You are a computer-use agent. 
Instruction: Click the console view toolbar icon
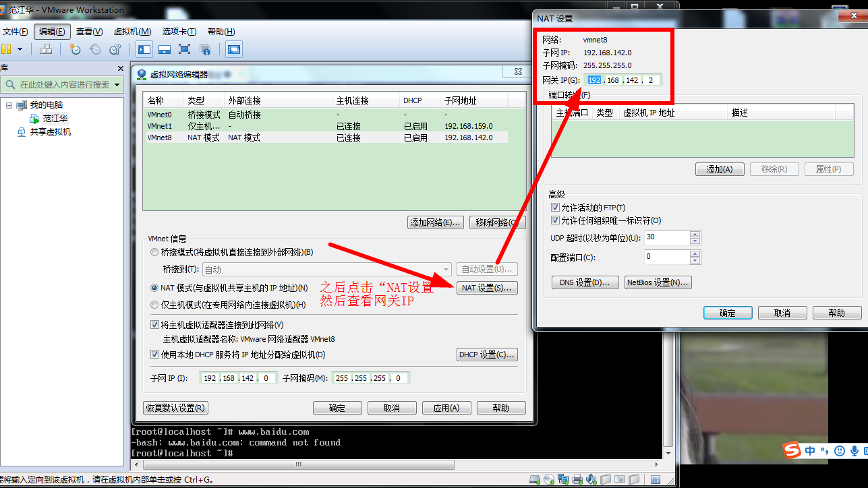click(x=233, y=49)
